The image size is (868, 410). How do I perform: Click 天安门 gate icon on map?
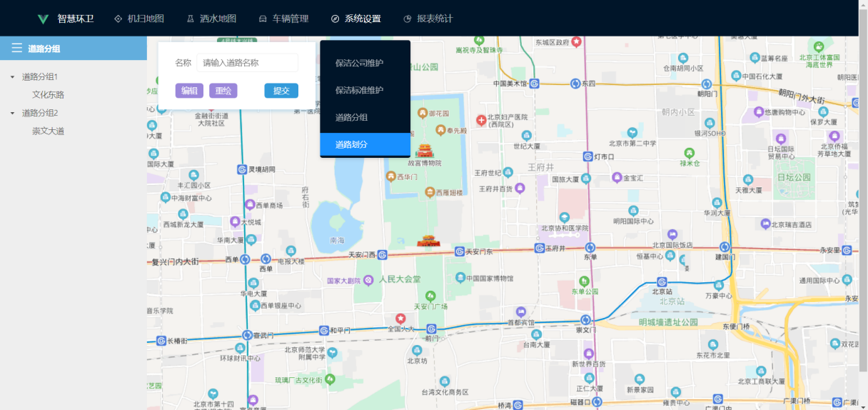click(428, 241)
